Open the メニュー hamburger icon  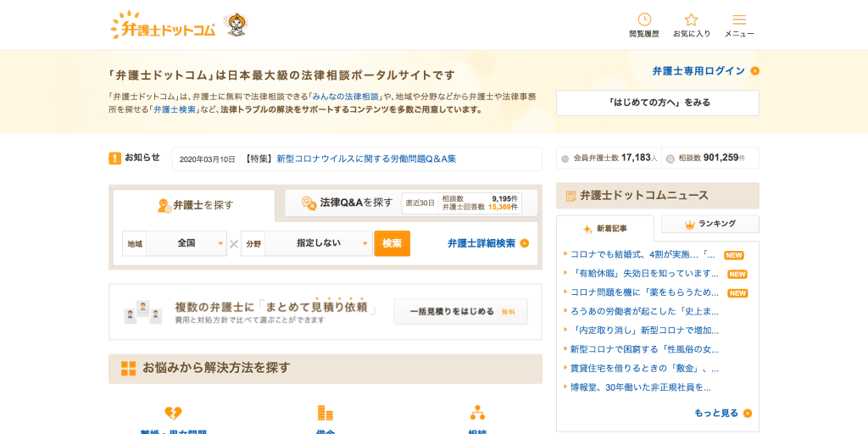point(739,19)
